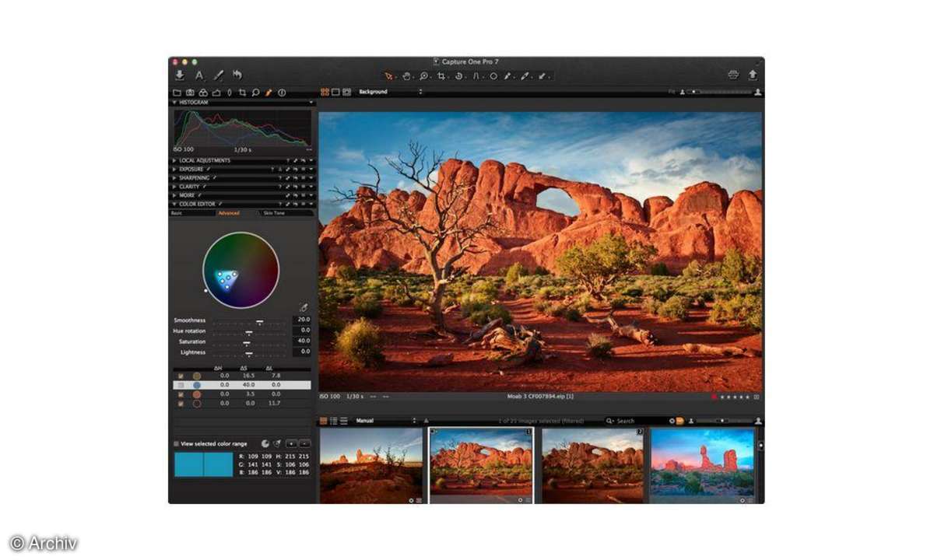Open the Composition crop tool tab
The width and height of the screenshot is (934, 560).
pyautogui.click(x=242, y=93)
